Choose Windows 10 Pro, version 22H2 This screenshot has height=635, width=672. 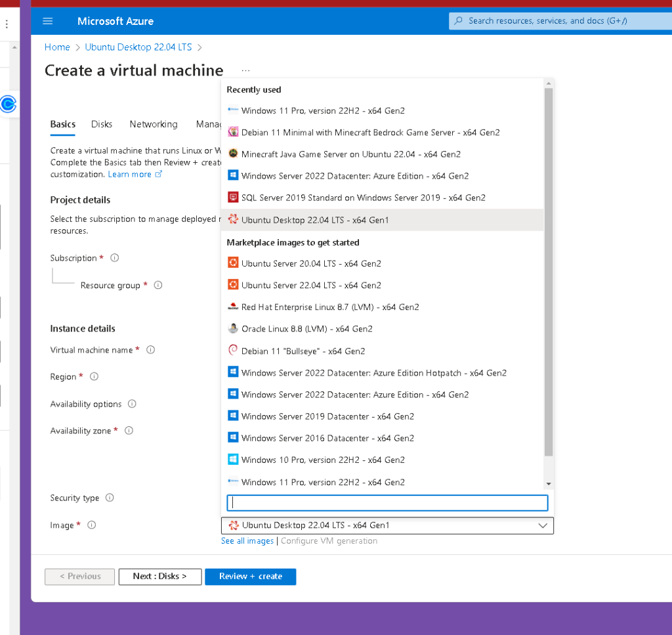pos(382,460)
